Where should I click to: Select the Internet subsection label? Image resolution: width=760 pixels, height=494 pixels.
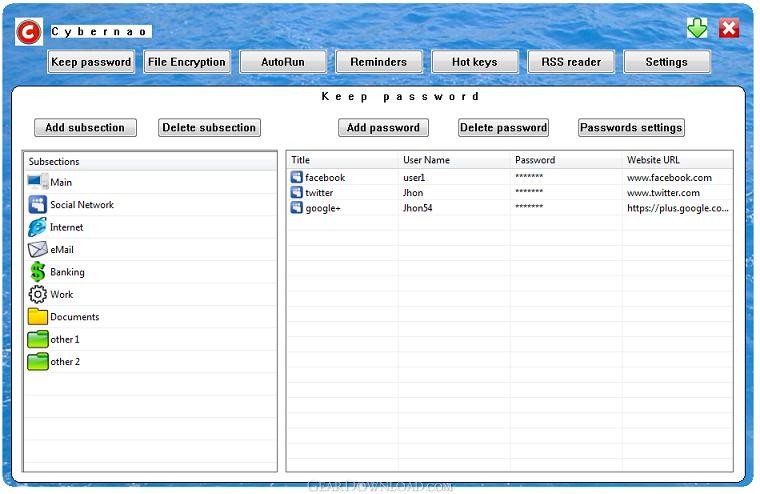coord(66,227)
